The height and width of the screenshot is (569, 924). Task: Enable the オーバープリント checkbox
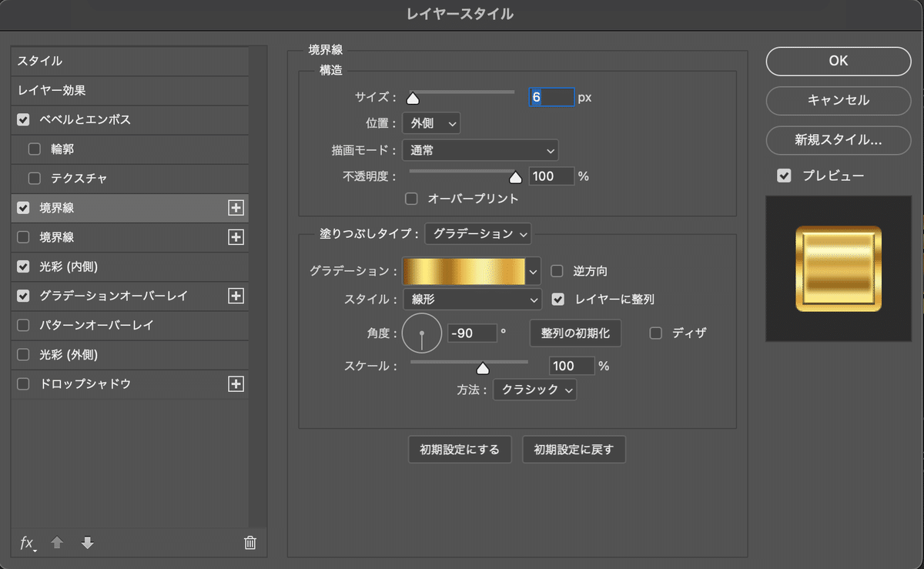411,199
